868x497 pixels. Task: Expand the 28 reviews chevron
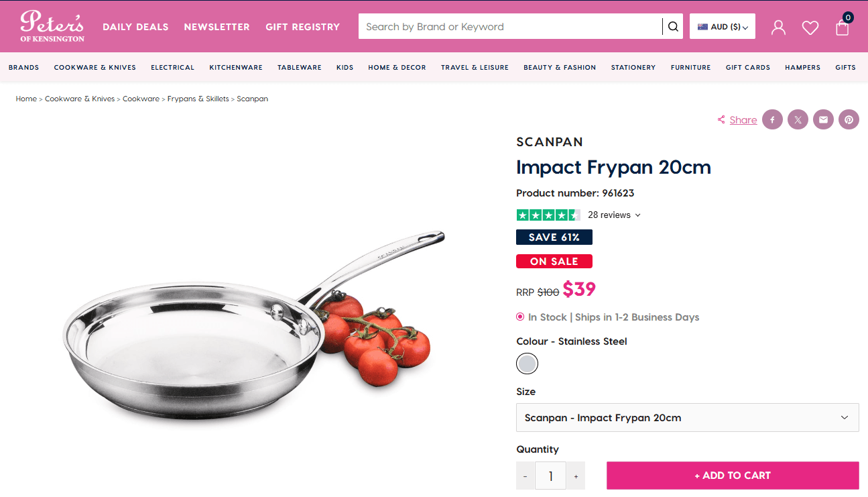[x=637, y=215]
